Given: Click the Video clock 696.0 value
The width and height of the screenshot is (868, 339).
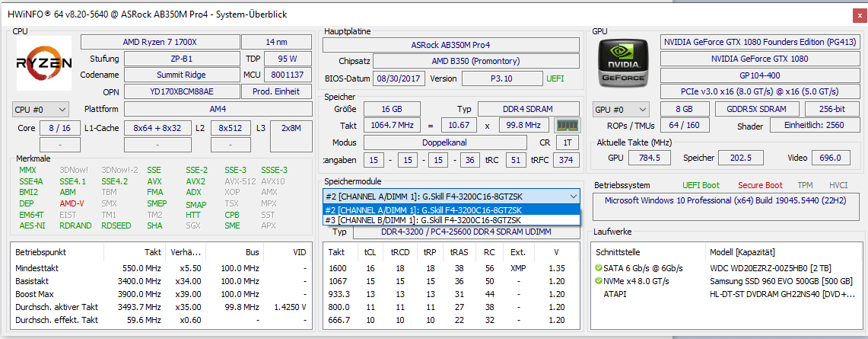Looking at the screenshot, I should tap(831, 158).
